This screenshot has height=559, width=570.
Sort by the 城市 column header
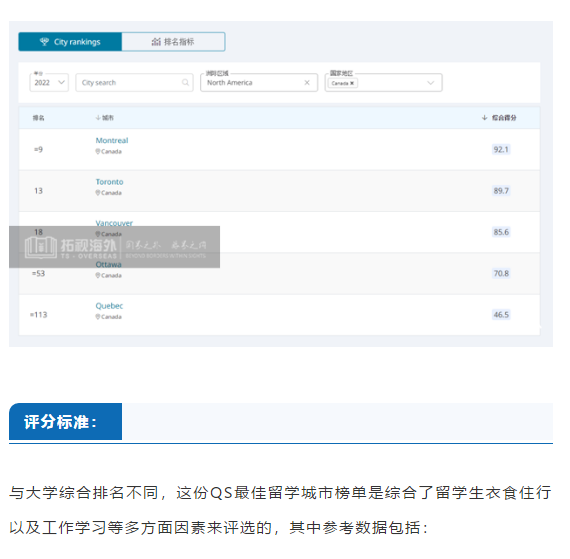(105, 118)
